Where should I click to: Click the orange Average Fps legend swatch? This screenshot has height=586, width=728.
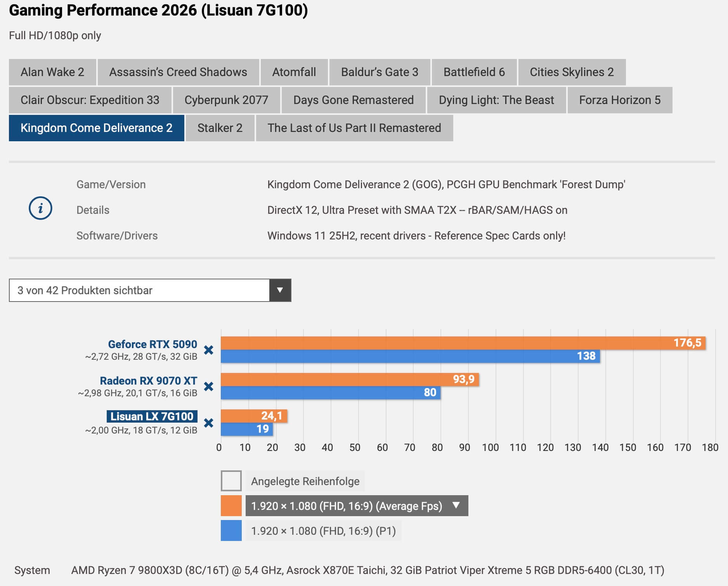click(231, 506)
